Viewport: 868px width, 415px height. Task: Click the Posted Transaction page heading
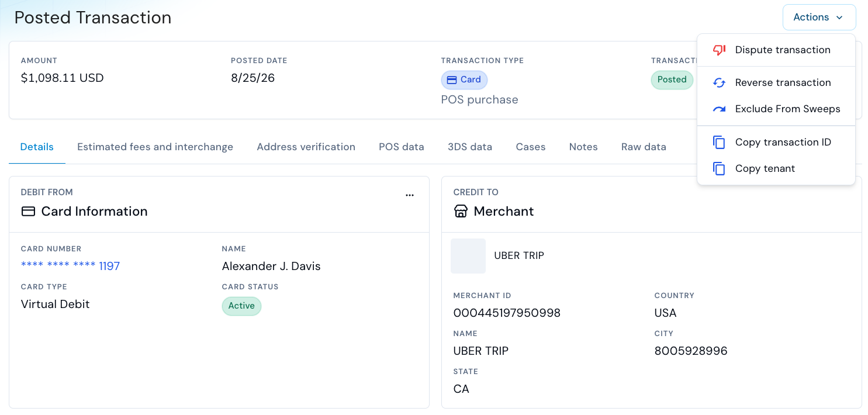[x=93, y=18]
